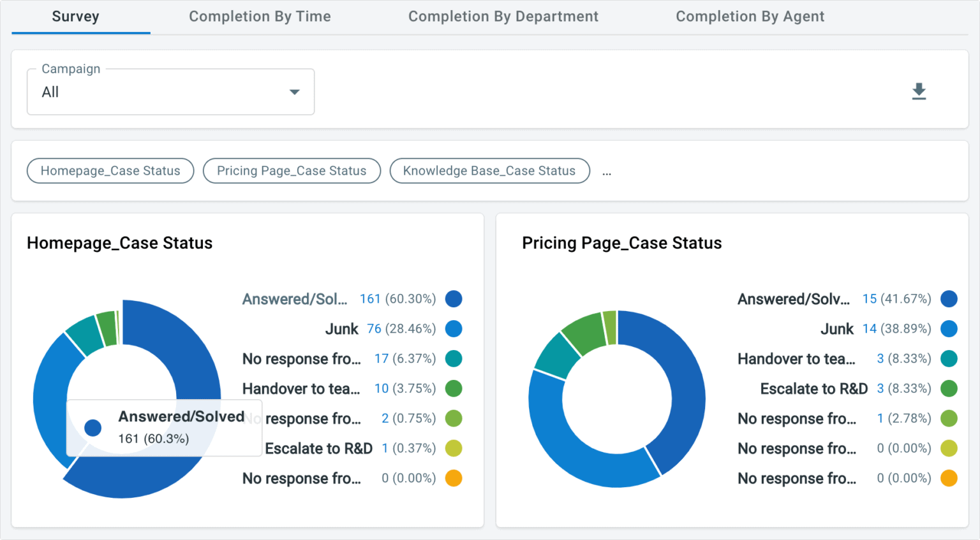Download the survey report
980x540 pixels.
[x=919, y=92]
